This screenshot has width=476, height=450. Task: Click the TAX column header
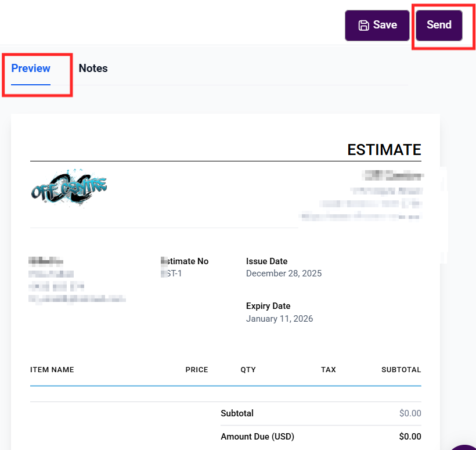[328, 370]
